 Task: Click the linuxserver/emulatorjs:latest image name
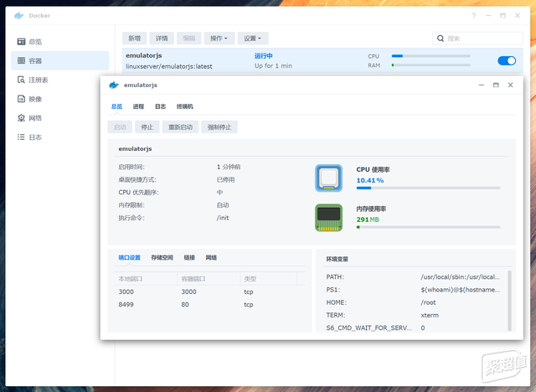169,66
